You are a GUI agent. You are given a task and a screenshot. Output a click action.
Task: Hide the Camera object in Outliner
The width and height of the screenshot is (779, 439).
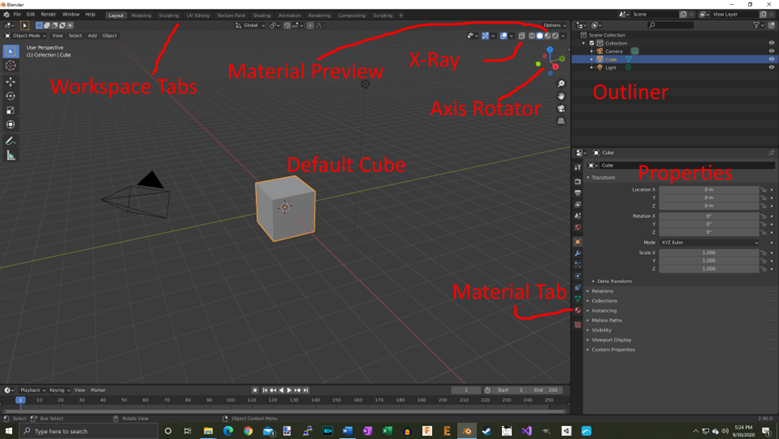click(771, 51)
